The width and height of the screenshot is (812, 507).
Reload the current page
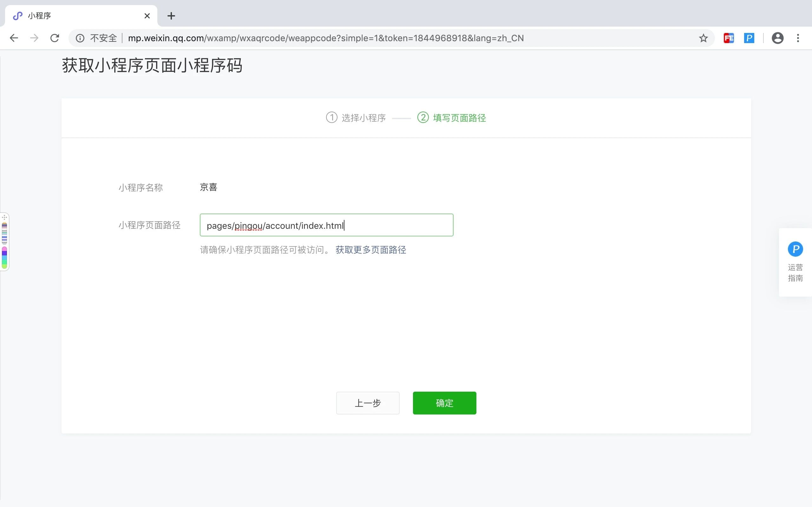pos(55,38)
